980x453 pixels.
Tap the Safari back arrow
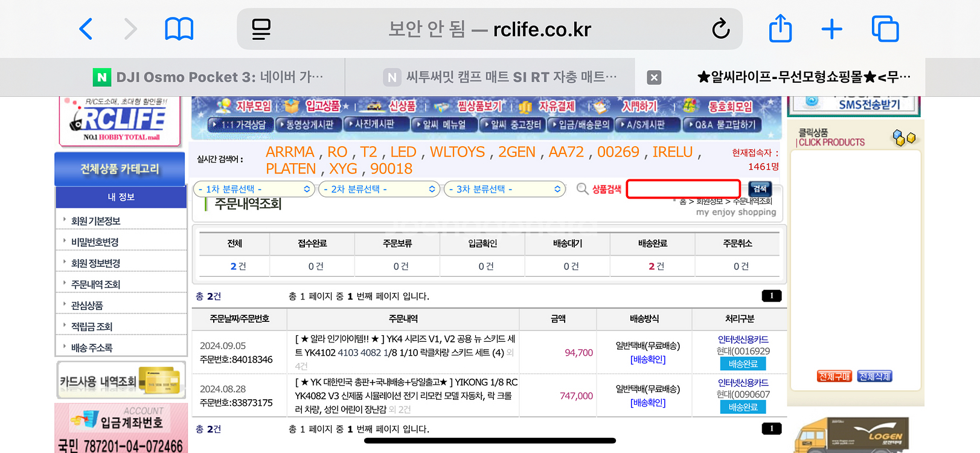point(86,29)
